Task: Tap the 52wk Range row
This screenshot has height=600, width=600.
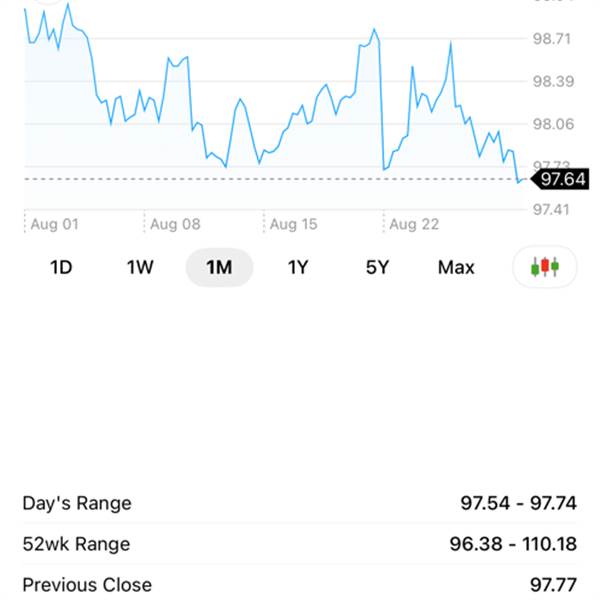Action: 300,544
